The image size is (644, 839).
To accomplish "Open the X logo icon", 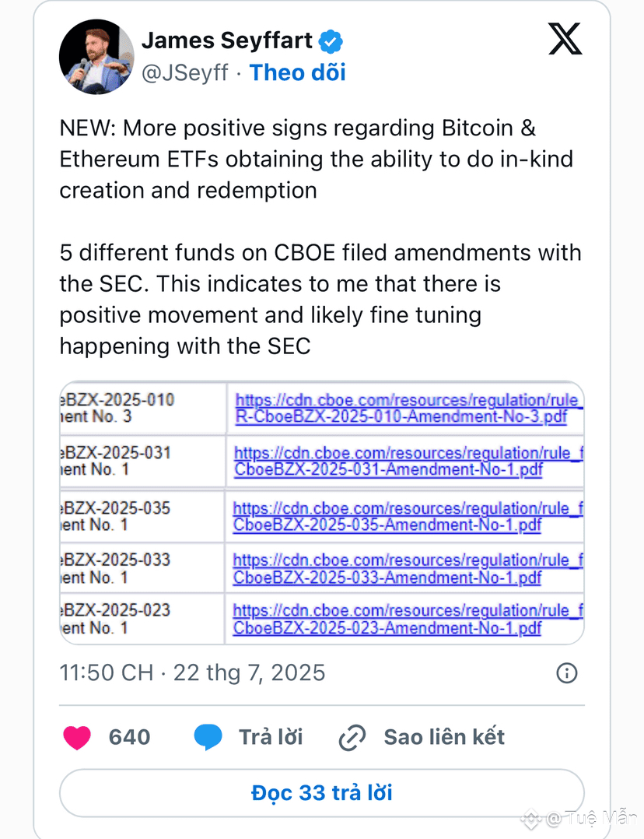I will 565,39.
